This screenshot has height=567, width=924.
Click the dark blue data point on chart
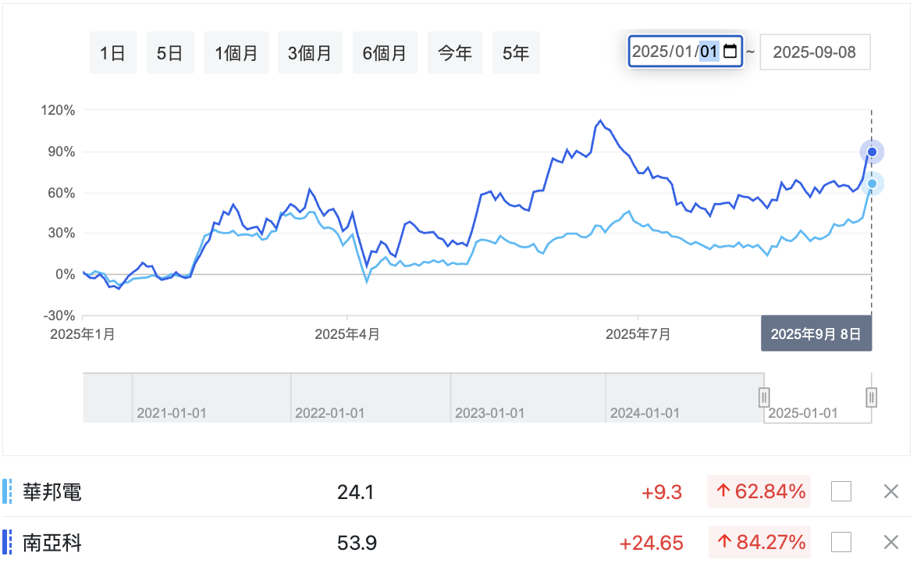tap(872, 152)
